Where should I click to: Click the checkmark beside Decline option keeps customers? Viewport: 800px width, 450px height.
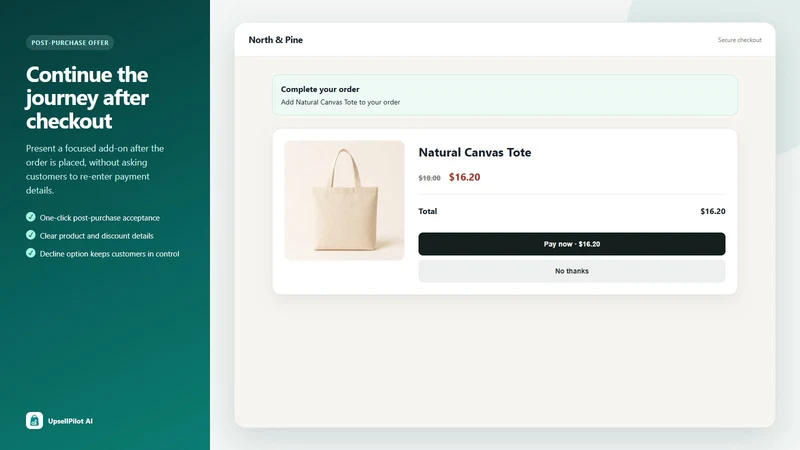tap(31, 253)
